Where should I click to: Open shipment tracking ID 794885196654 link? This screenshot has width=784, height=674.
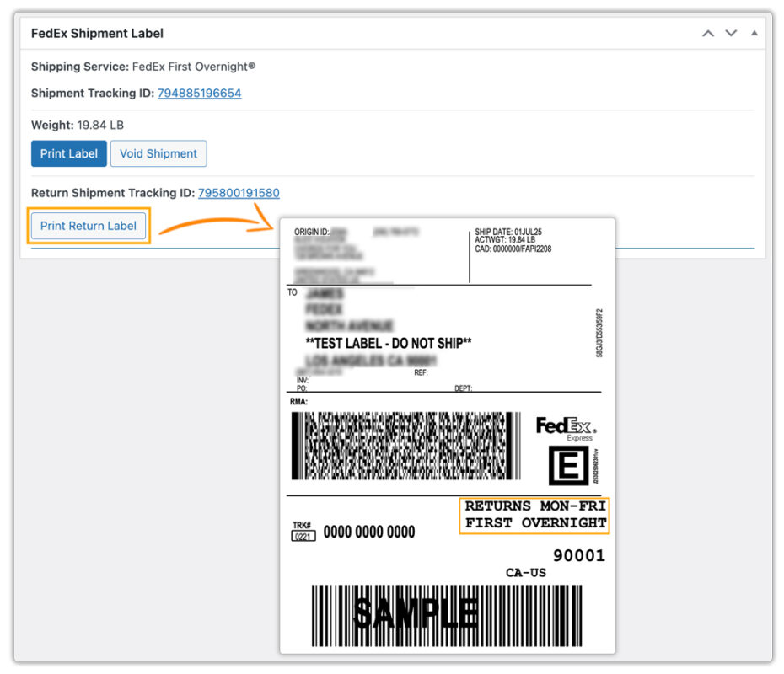[199, 93]
